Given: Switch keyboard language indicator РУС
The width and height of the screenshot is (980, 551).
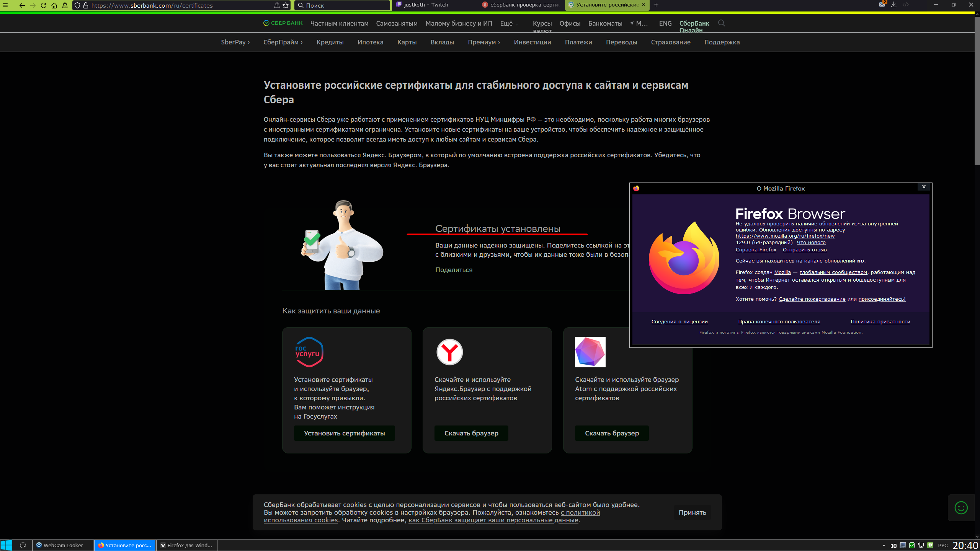Looking at the screenshot, I should [x=943, y=545].
